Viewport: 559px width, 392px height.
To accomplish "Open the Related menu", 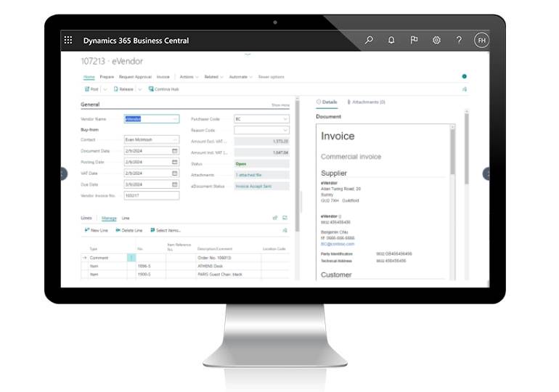I will [213, 76].
